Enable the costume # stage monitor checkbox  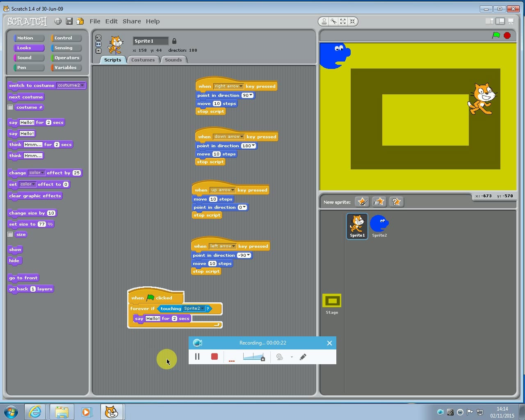(10, 107)
